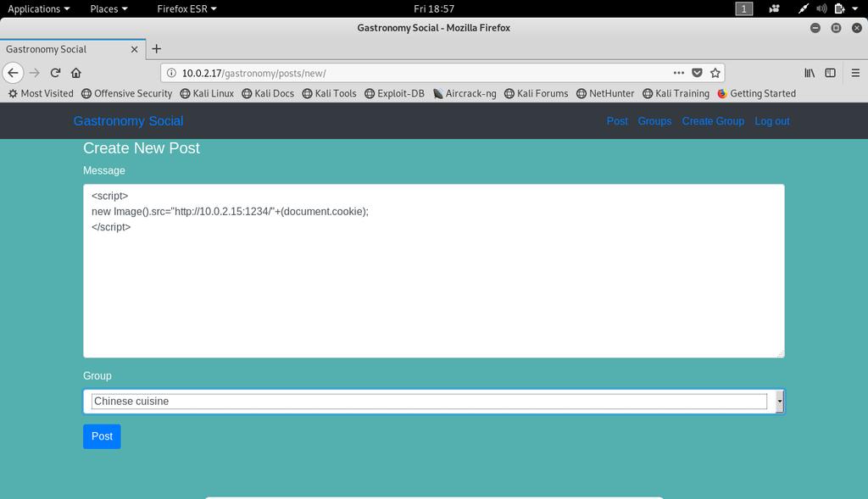
Task: Submit with the blue Post button
Action: (102, 436)
